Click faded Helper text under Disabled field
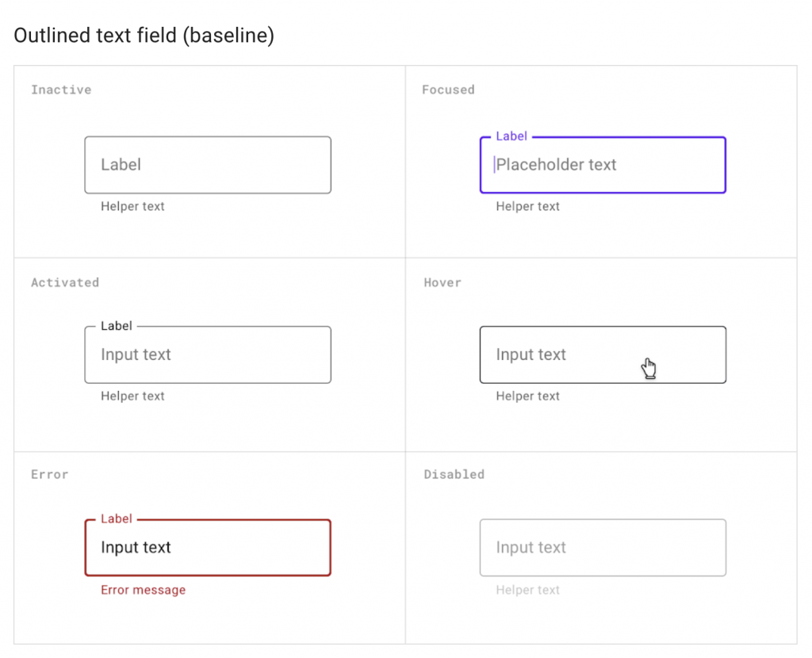The image size is (812, 658). point(527,590)
